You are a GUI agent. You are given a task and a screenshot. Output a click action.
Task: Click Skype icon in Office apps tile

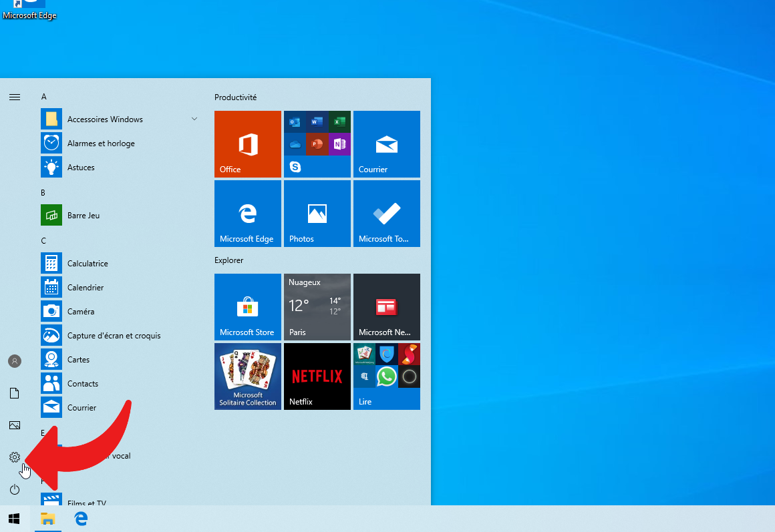(295, 166)
